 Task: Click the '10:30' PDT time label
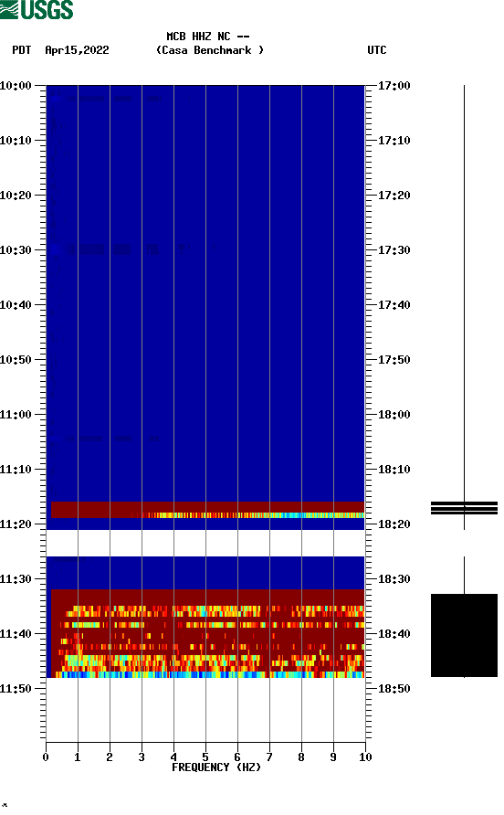click(x=16, y=250)
